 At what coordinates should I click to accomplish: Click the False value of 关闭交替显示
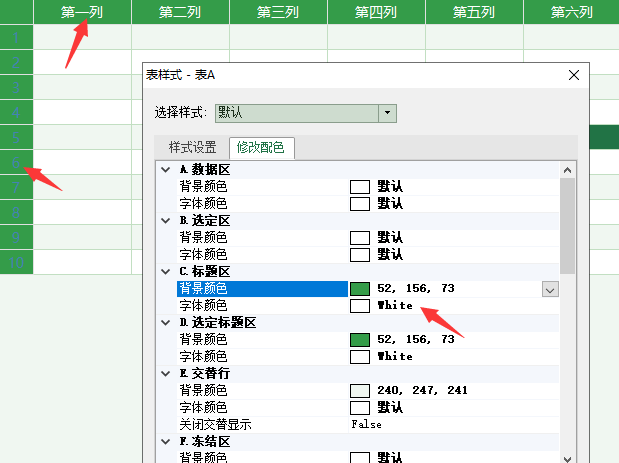click(x=366, y=424)
